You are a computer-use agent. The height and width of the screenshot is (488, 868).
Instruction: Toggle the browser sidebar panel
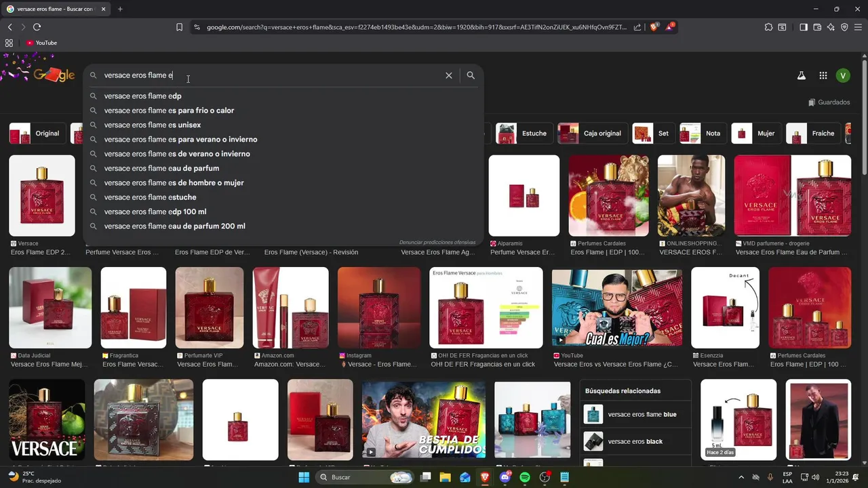tap(804, 27)
